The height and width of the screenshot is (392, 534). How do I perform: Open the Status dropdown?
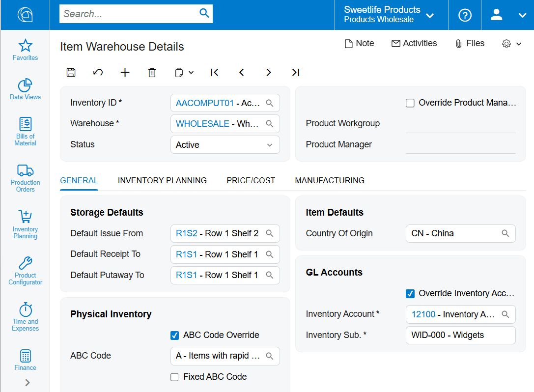click(270, 144)
